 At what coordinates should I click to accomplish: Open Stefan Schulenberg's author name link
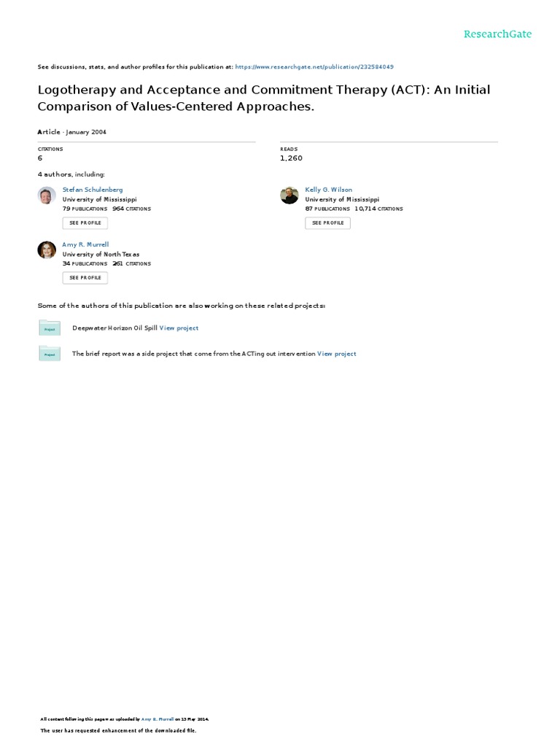click(93, 190)
